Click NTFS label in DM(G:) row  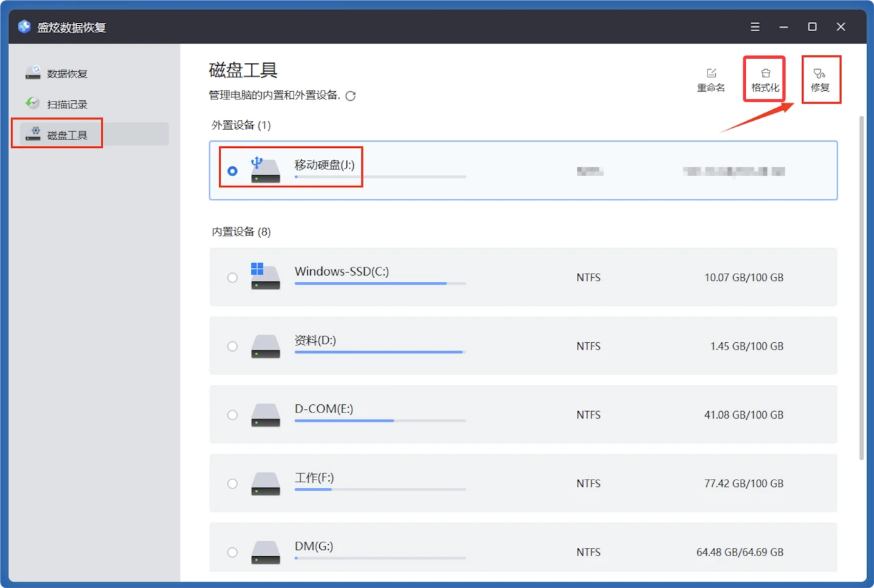pos(589,552)
